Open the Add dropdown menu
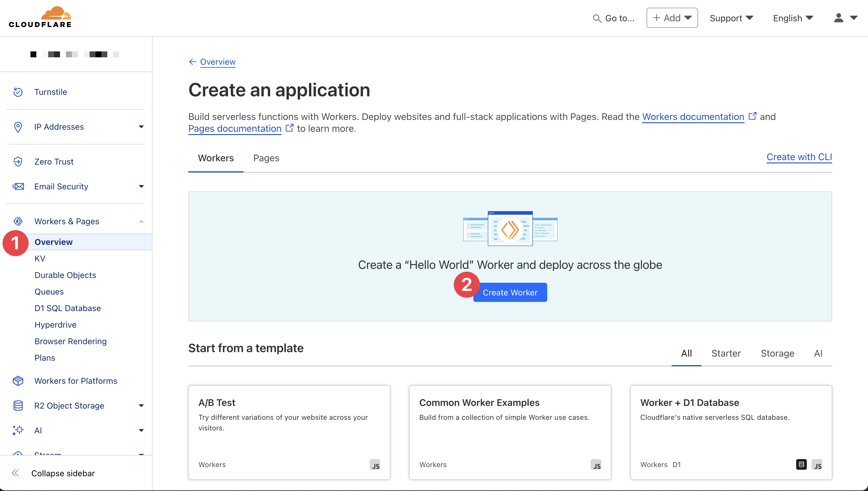 tap(672, 18)
